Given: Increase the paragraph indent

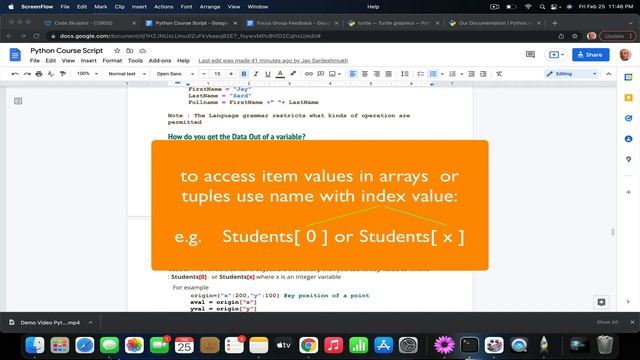Looking at the screenshot, I should [483, 74].
